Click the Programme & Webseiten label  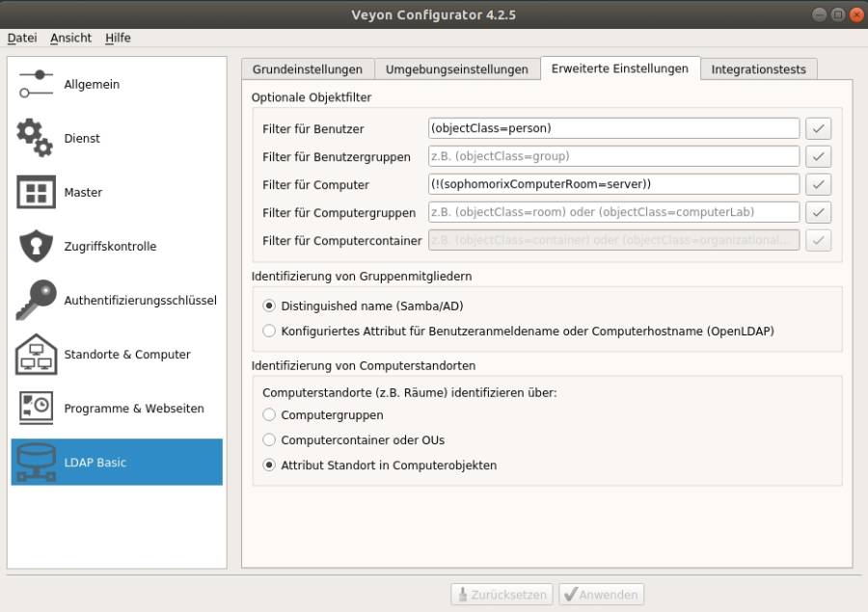(134, 409)
